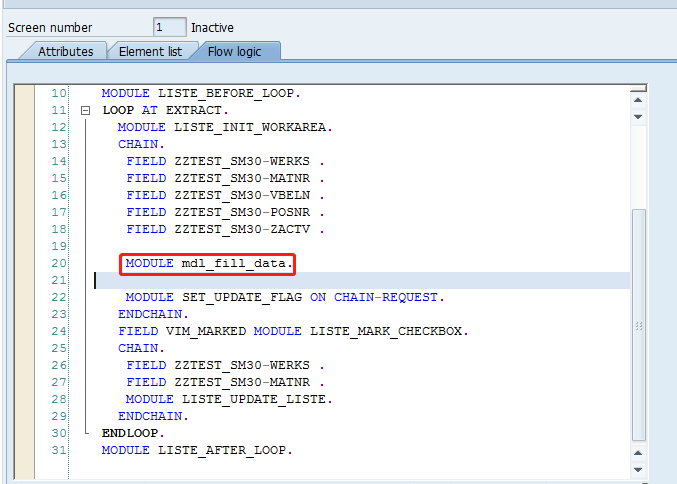Click 'FIELD ZZTEST_SM30-POSNR' line
This screenshot has width=677, height=484.
(225, 212)
